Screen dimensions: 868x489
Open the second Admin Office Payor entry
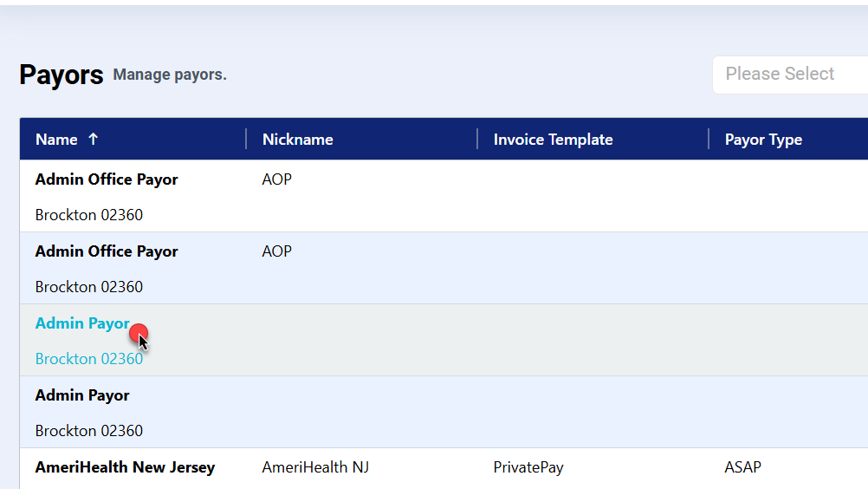tap(107, 251)
